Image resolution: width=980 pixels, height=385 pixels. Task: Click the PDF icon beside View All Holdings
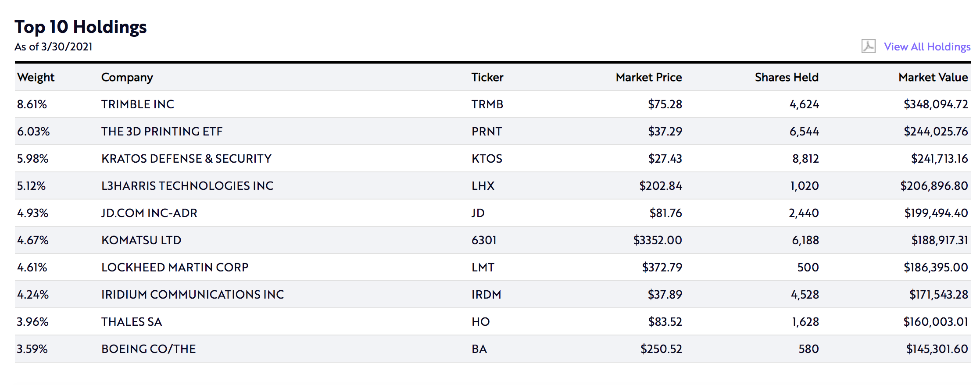pos(868,46)
